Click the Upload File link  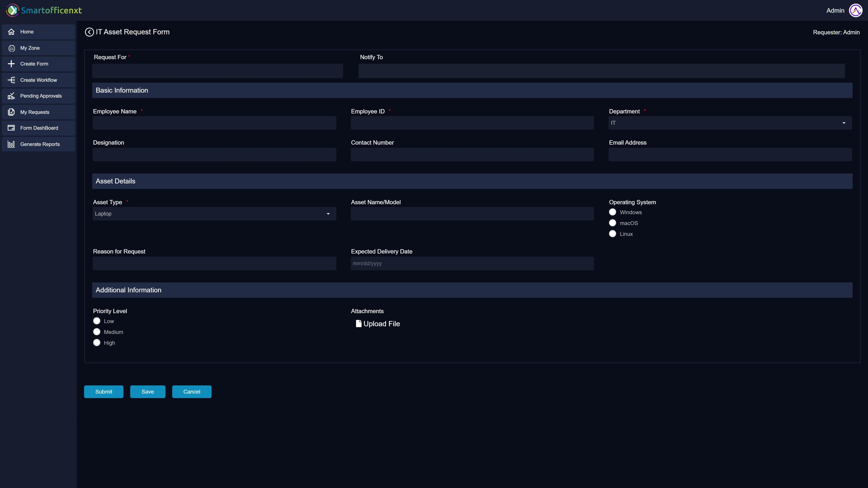click(x=378, y=323)
